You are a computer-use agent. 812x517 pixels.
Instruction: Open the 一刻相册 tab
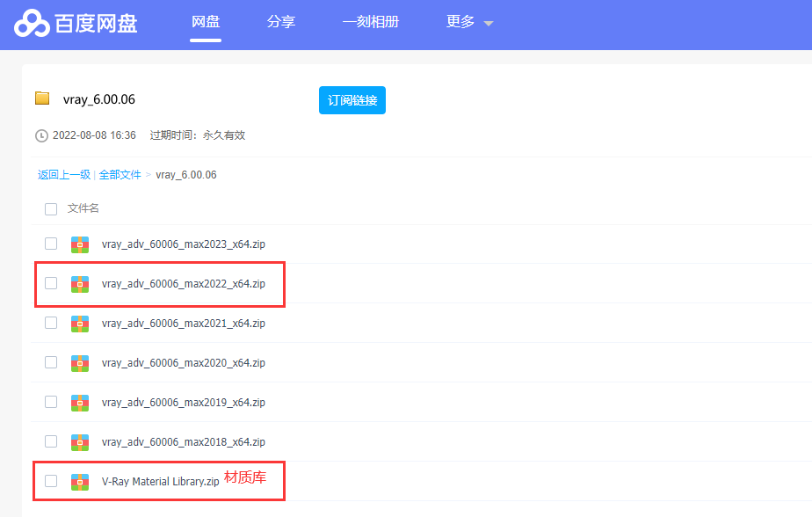pyautogui.click(x=371, y=22)
